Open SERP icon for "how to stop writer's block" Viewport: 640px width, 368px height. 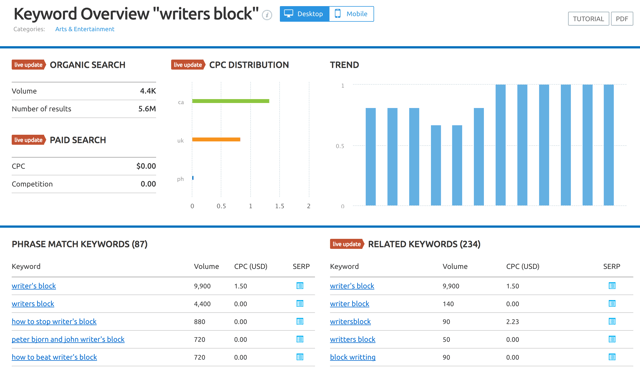(x=300, y=321)
